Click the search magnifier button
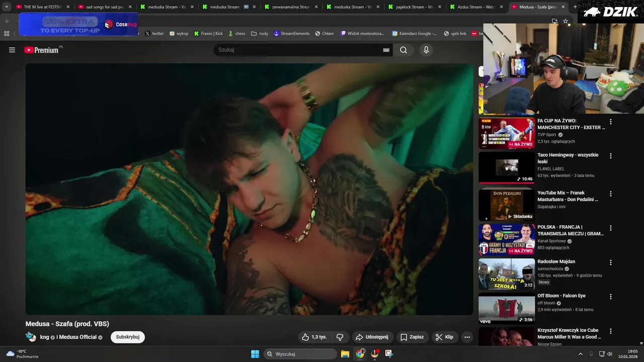Screen dimensions: 644x362 click(404, 50)
